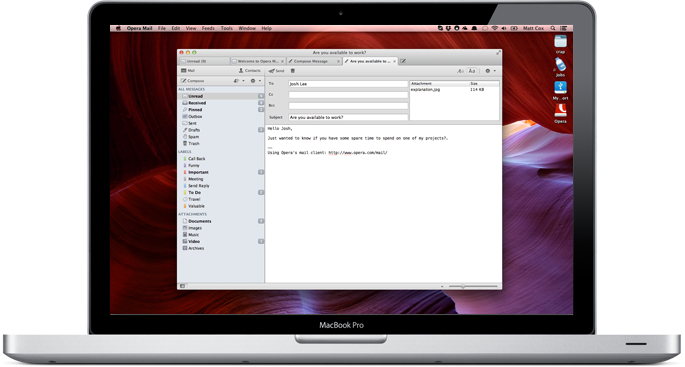Open the Contacts panel
This screenshot has width=685, height=367.
pos(249,70)
